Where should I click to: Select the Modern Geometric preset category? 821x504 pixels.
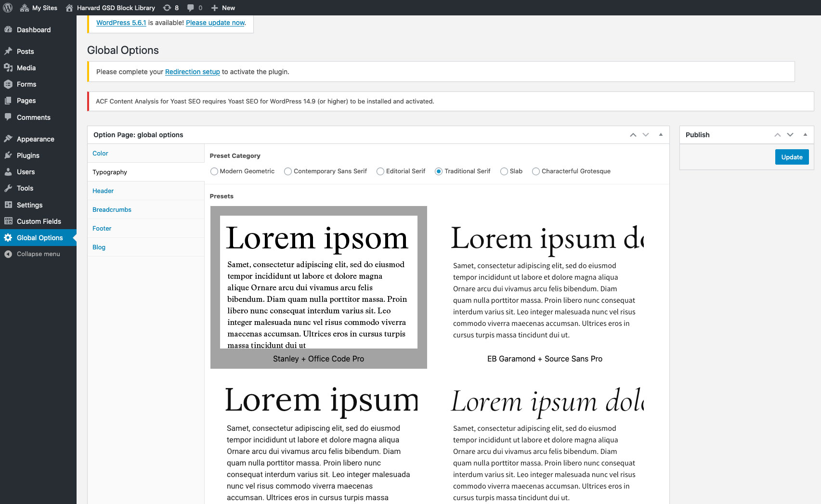point(214,171)
